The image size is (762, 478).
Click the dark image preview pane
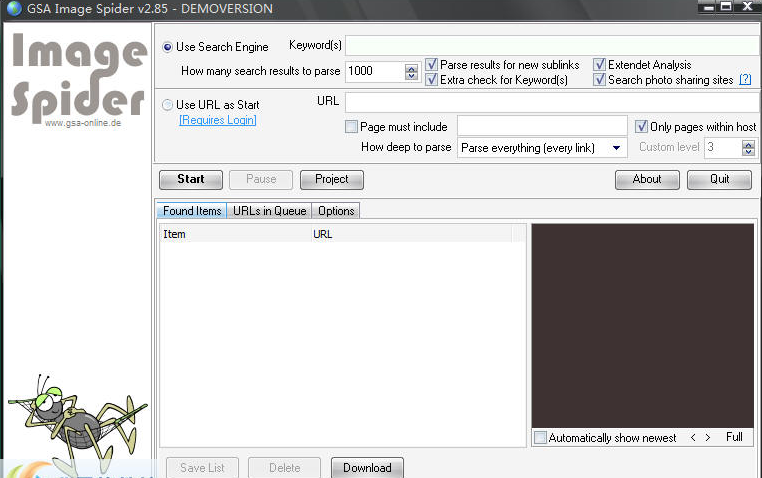[x=642, y=325]
